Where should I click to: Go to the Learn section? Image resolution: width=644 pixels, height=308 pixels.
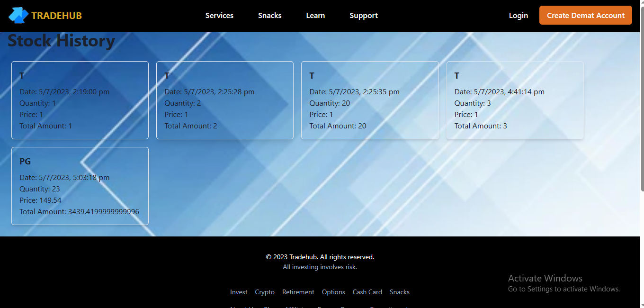coord(315,16)
